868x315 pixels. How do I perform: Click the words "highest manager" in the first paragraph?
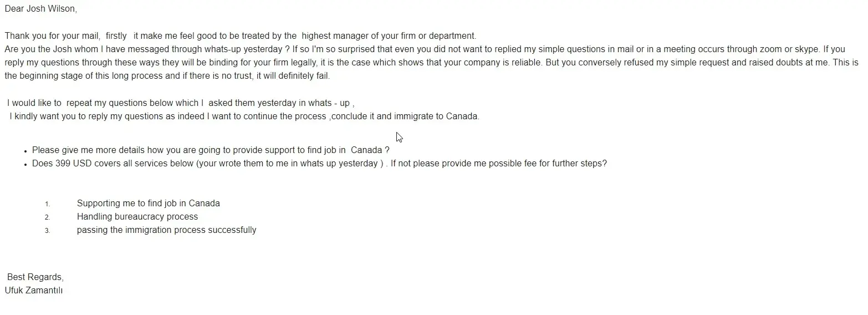point(332,36)
